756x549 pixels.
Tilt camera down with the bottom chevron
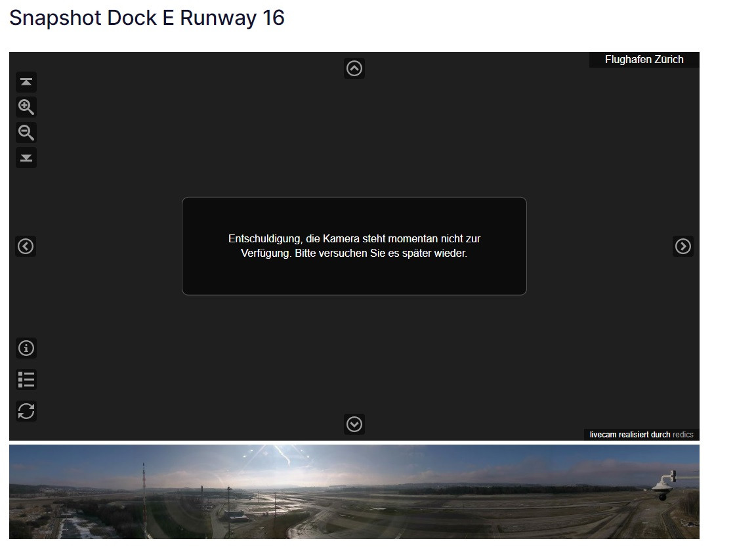(354, 424)
